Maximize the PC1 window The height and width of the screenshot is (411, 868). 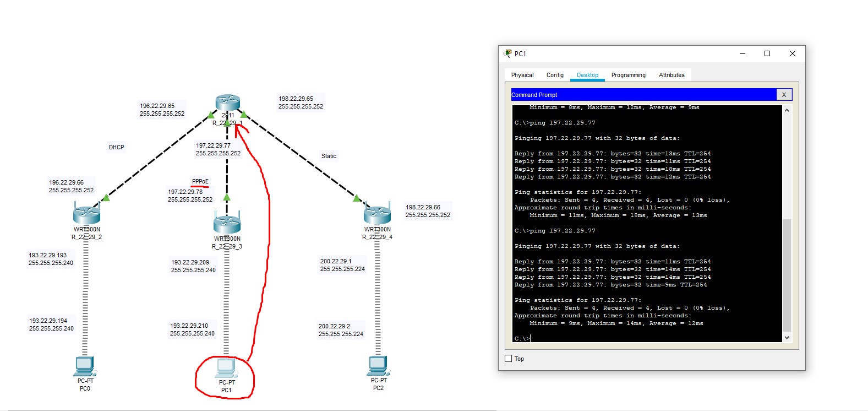click(767, 53)
